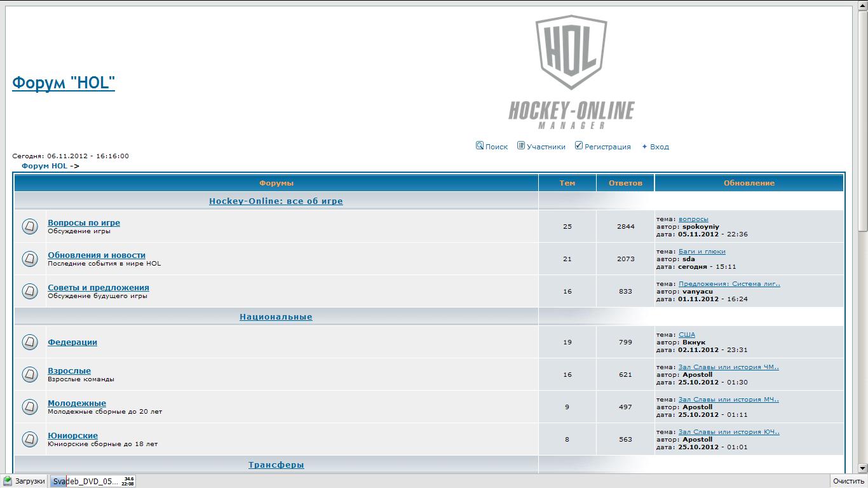Open the Участники members link
The height and width of the screenshot is (488, 868).
pos(546,147)
